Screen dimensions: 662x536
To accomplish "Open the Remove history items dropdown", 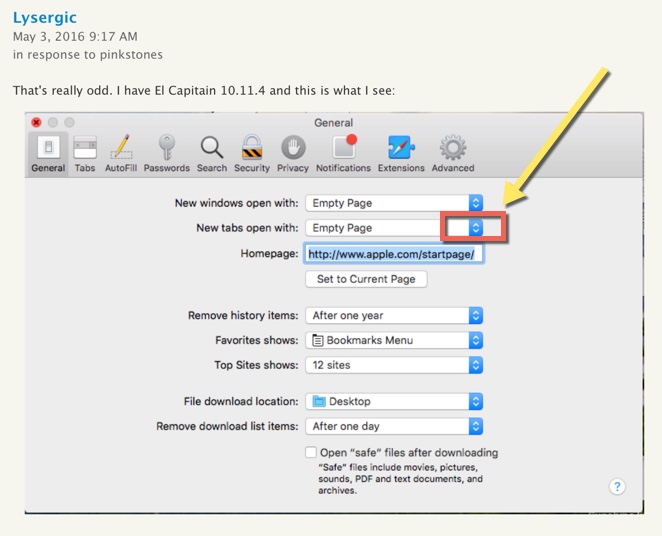I will click(x=394, y=315).
